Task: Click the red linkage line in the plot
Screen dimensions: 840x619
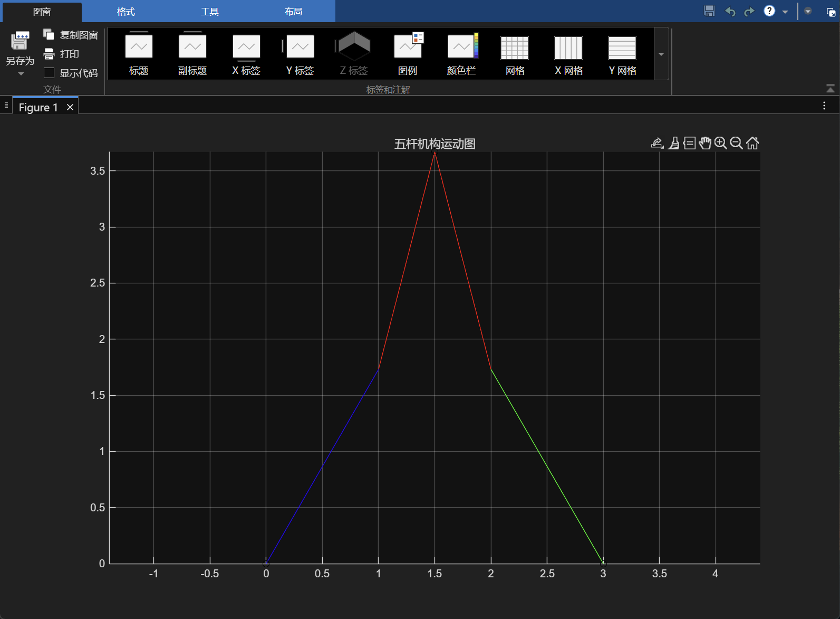Action: coord(407,261)
